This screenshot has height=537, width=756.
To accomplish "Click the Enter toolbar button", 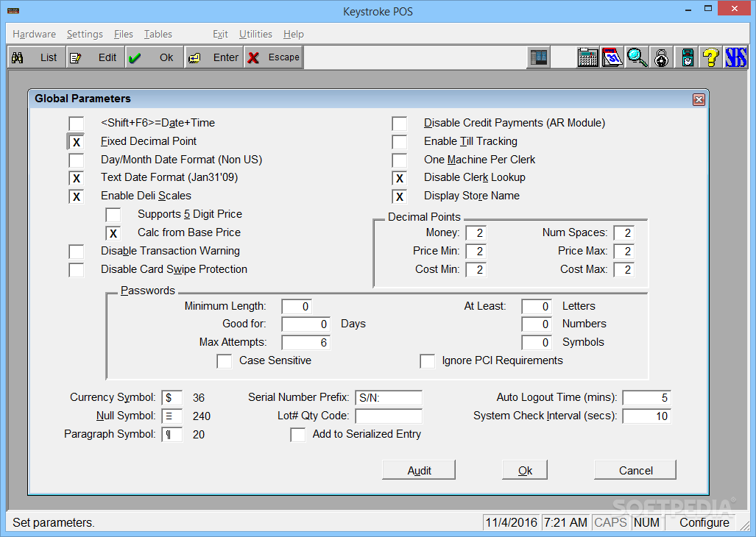I will point(213,57).
